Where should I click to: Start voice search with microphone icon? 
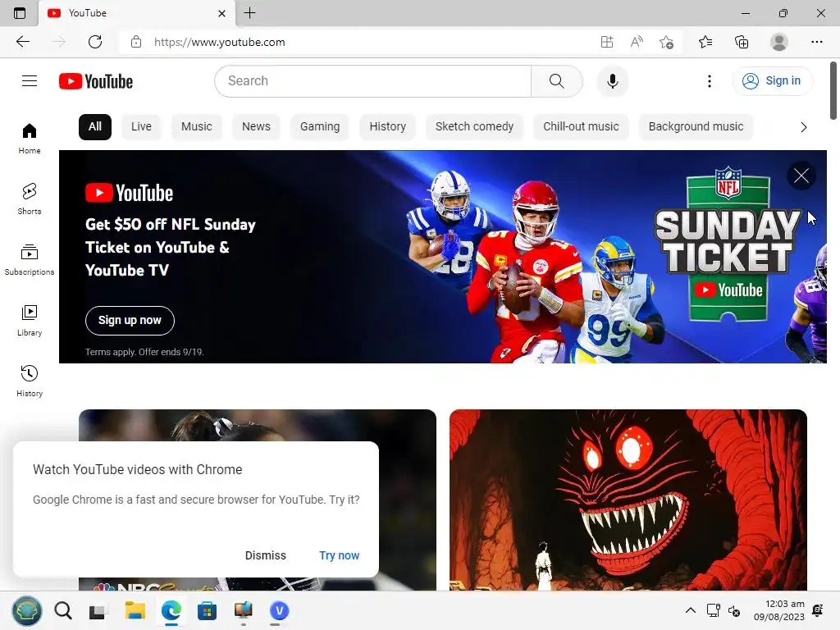click(x=612, y=81)
